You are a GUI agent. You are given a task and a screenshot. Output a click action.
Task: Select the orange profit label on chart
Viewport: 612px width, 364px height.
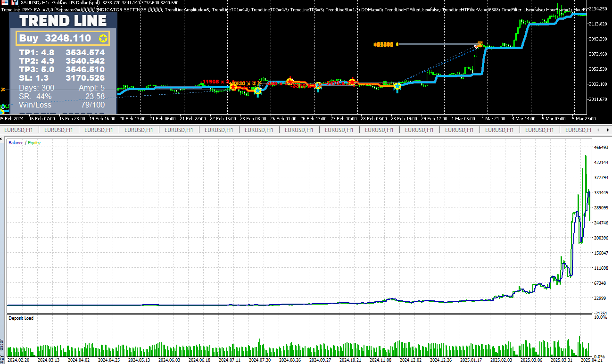pyautogui.click(x=383, y=45)
